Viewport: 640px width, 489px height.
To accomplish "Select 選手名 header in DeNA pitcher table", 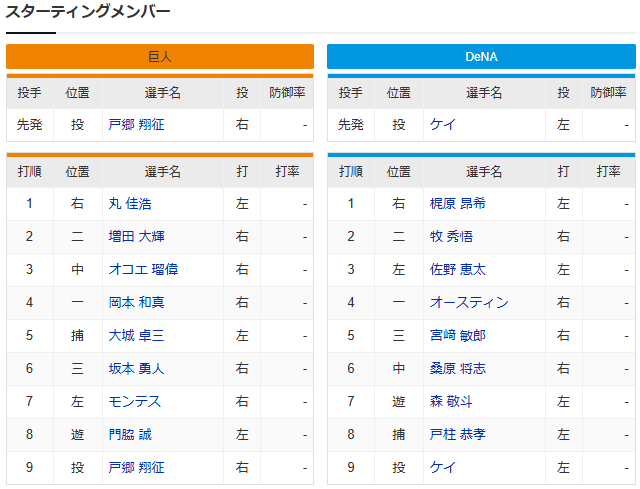I will click(x=484, y=93).
